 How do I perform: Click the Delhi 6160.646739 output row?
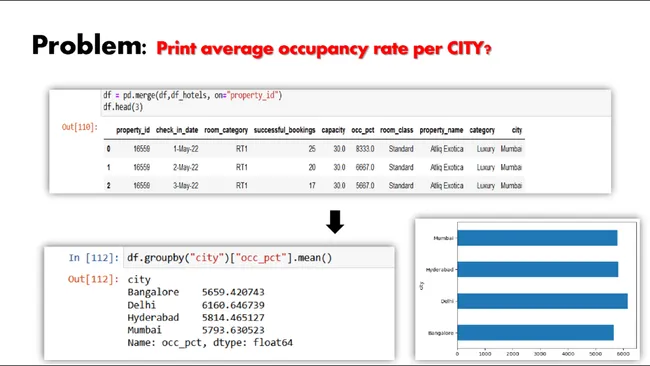[x=196, y=305]
